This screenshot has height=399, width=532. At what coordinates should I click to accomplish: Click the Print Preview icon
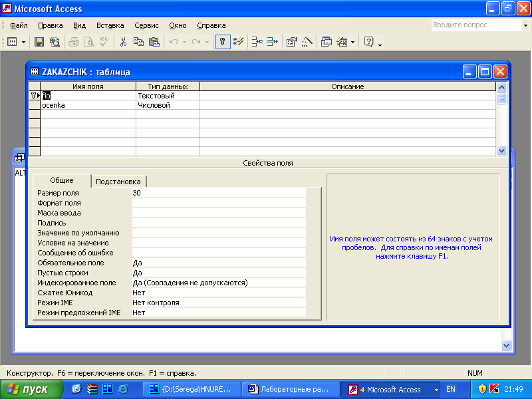89,42
